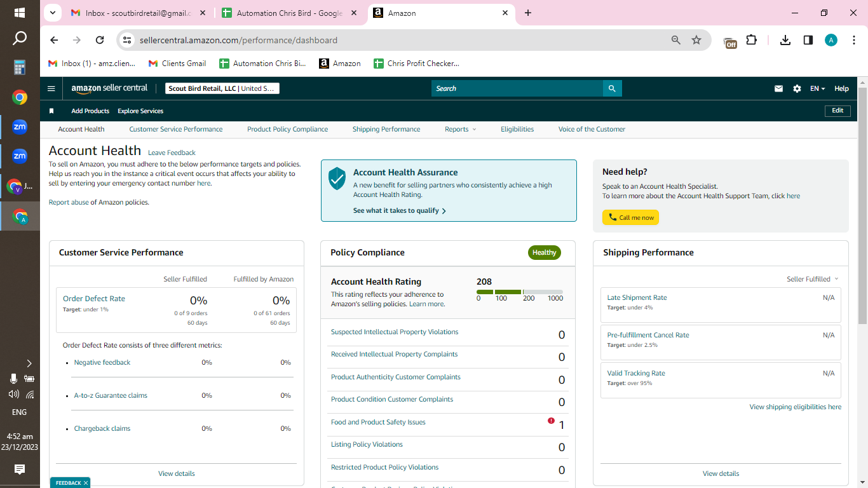Click the Leave Feedback link
Viewport: 868px width, 488px height.
172,152
